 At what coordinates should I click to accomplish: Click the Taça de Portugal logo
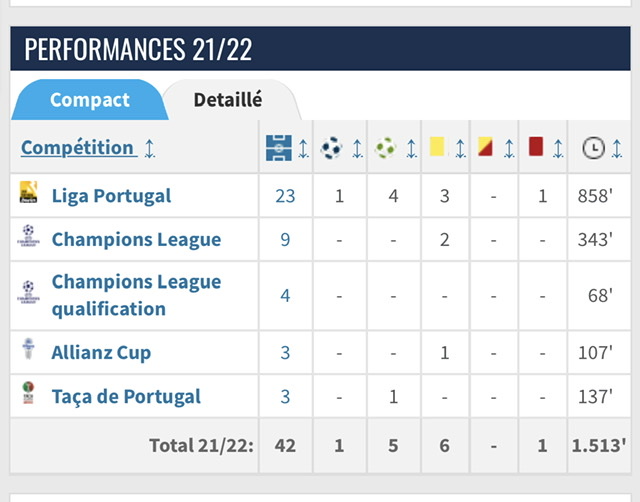(28, 395)
